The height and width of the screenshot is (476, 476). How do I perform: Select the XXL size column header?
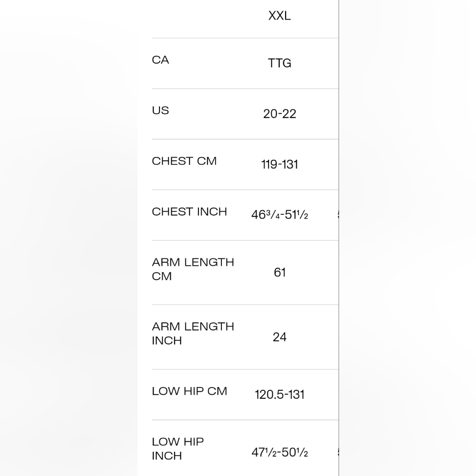click(x=279, y=16)
